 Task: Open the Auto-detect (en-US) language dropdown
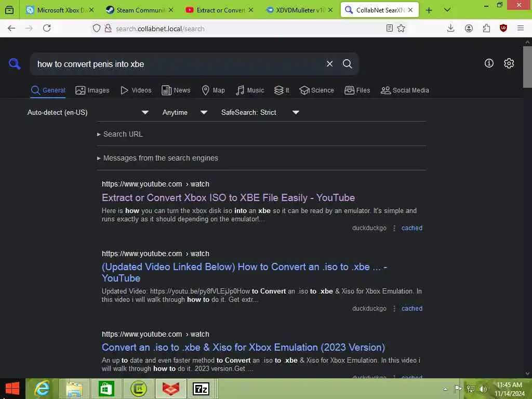click(x=88, y=112)
